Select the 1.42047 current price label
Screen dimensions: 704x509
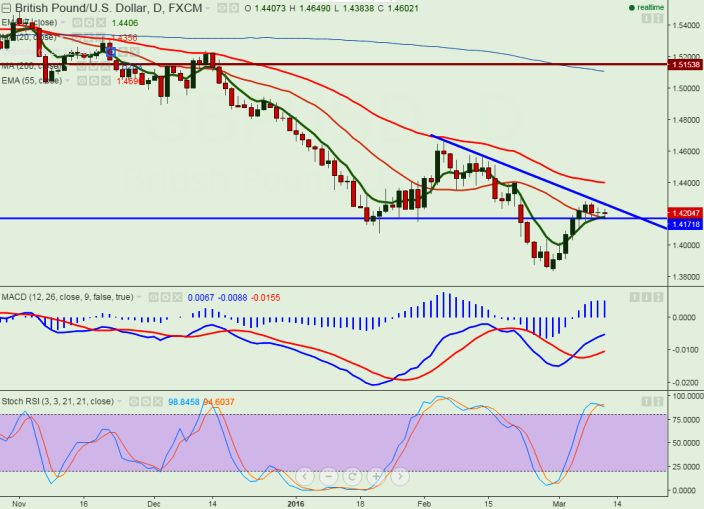[x=686, y=213]
